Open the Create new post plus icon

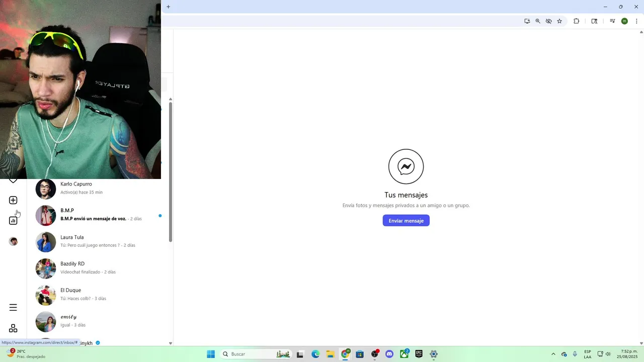(13, 200)
